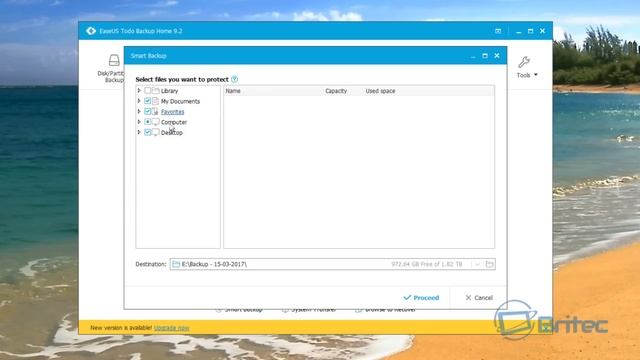640x360 pixels.
Task: Open the Destination dropdown arrow
Action: coord(477,264)
